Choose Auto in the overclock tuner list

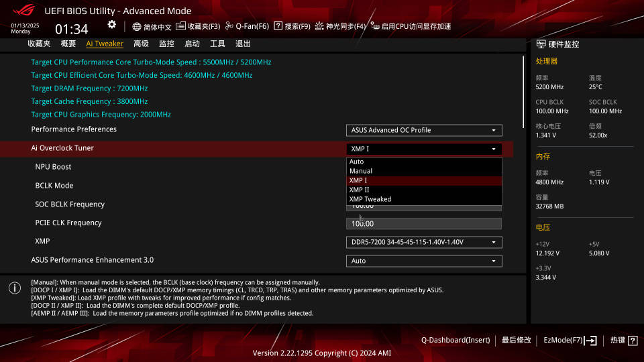point(424,162)
